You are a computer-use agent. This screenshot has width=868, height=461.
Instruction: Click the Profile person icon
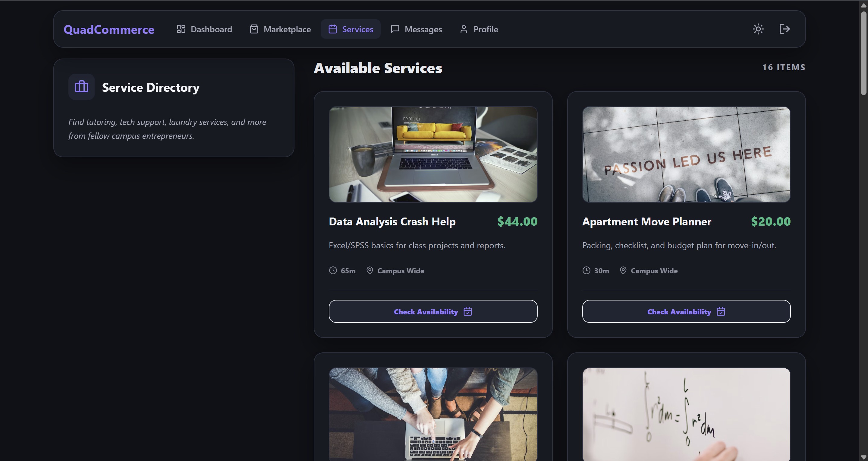point(464,29)
